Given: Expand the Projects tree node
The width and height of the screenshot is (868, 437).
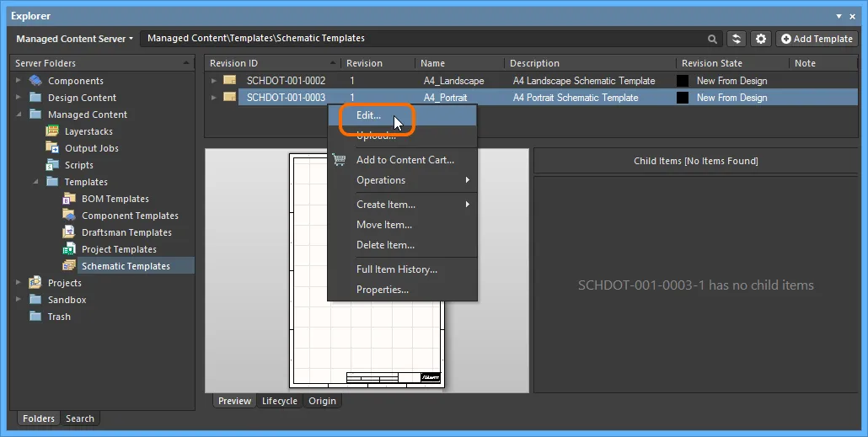Looking at the screenshot, I should [19, 283].
